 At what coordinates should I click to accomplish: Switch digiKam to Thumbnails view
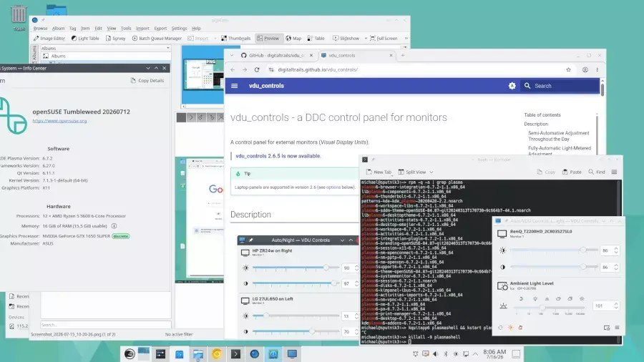click(235, 38)
